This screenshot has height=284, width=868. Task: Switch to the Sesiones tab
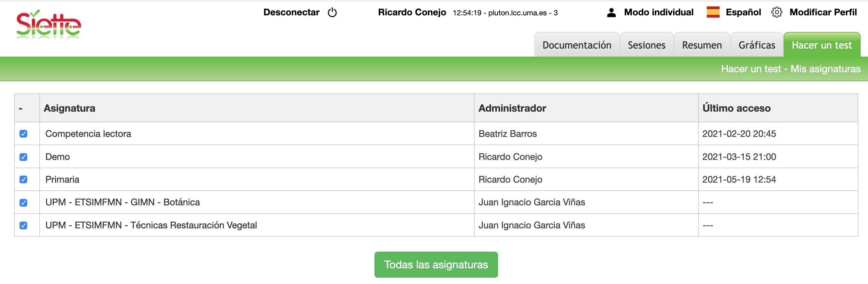(646, 45)
